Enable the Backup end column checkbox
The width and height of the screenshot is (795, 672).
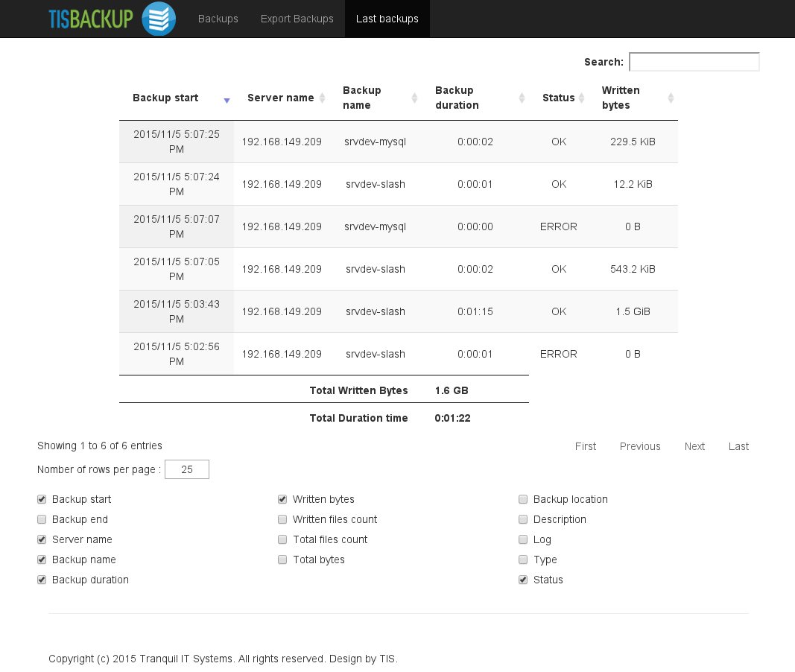point(42,519)
